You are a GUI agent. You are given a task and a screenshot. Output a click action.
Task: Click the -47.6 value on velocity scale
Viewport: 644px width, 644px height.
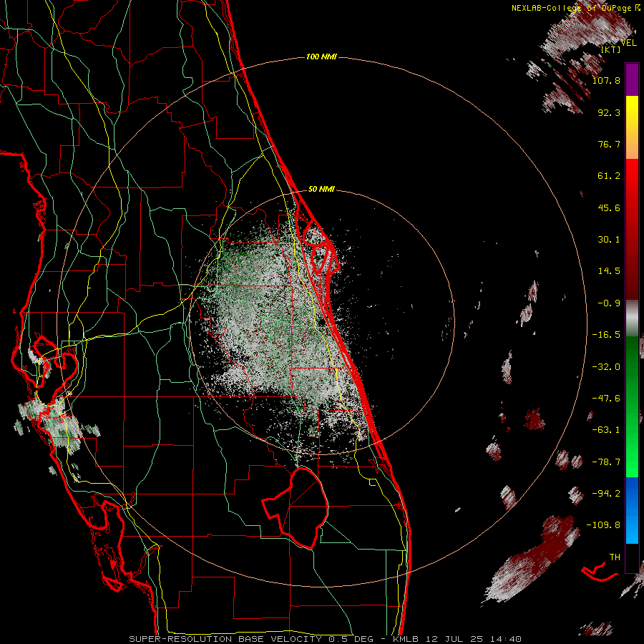[x=606, y=399]
